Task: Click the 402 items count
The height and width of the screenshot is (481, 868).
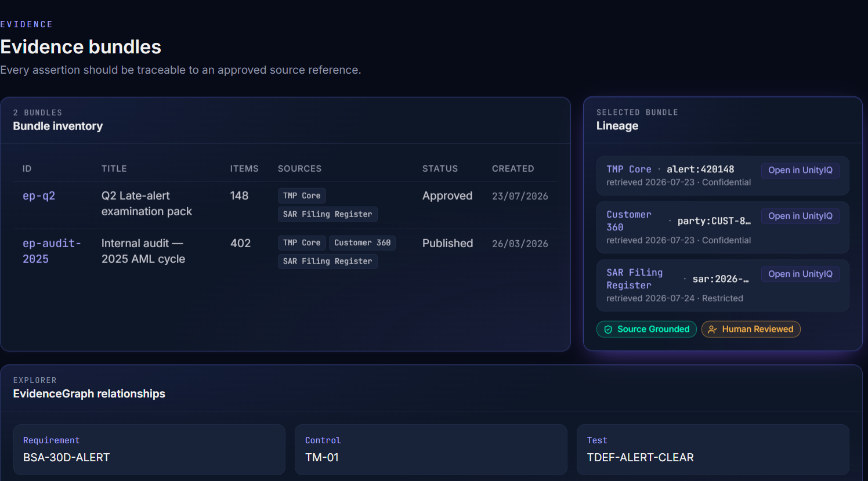Action: tap(240, 244)
